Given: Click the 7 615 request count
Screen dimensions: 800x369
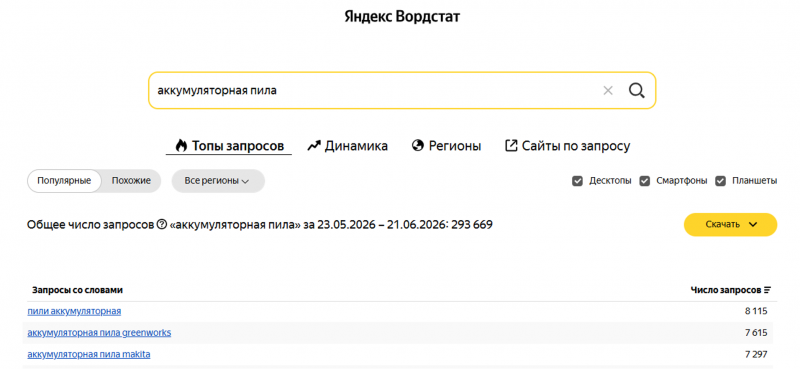Looking at the screenshot, I should (756, 333).
